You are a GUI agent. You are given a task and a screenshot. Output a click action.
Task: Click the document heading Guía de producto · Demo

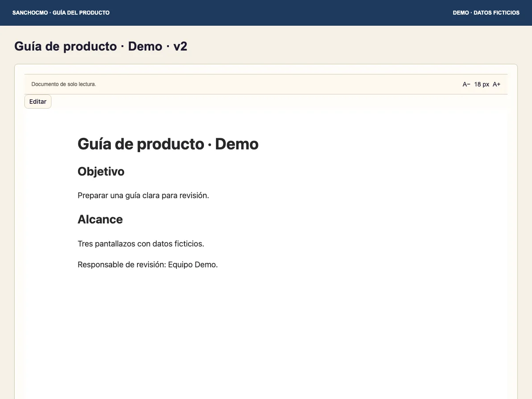[168, 144]
